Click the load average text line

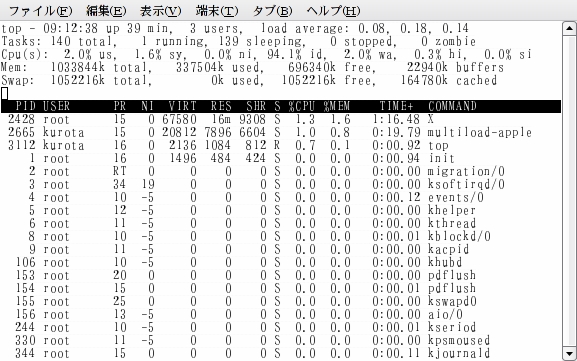coord(235,28)
